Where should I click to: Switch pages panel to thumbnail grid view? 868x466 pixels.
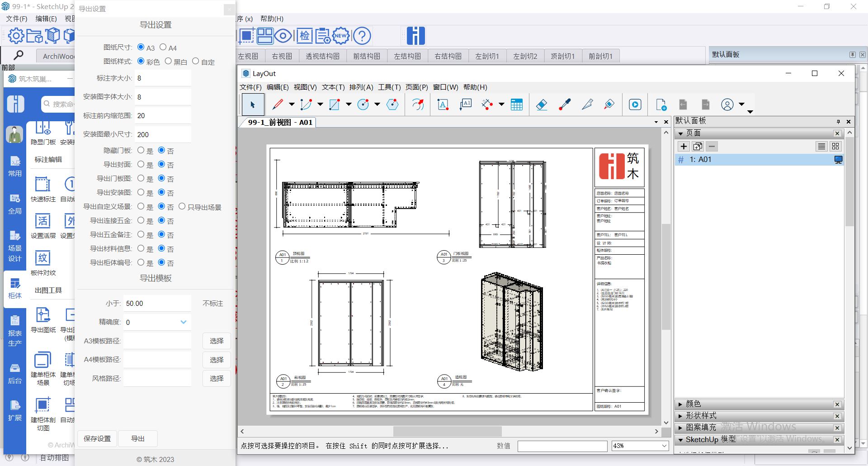pyautogui.click(x=835, y=147)
